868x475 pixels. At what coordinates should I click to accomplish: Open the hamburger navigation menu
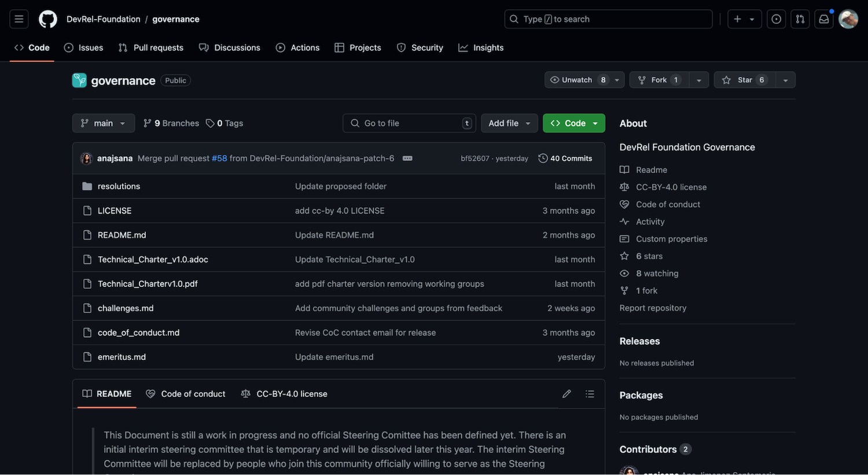19,19
